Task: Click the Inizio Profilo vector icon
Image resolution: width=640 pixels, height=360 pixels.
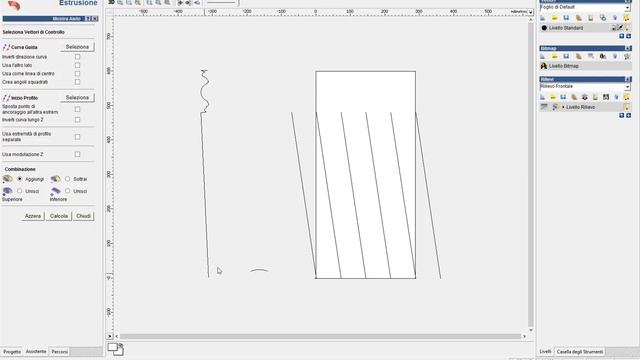Action: [6, 98]
